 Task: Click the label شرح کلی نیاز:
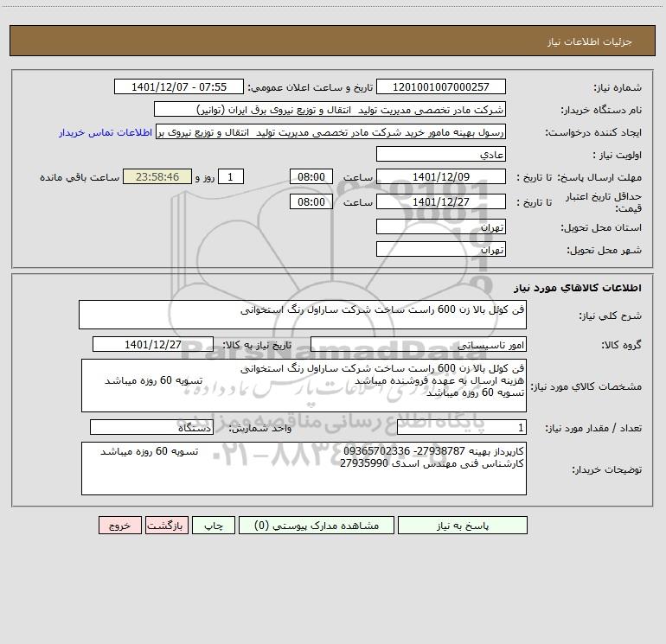pyautogui.click(x=611, y=316)
